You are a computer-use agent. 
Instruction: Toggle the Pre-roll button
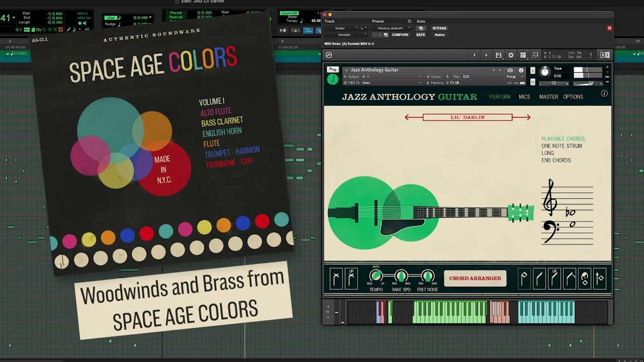click(176, 13)
